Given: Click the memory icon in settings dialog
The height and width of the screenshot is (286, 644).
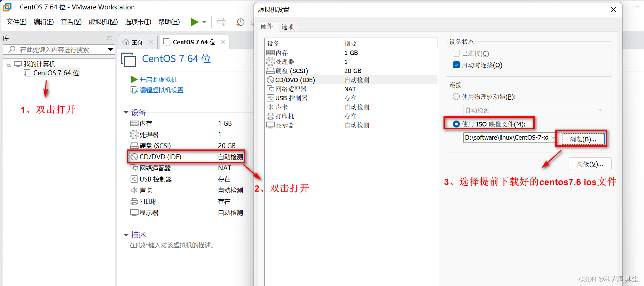Looking at the screenshot, I should (x=270, y=53).
